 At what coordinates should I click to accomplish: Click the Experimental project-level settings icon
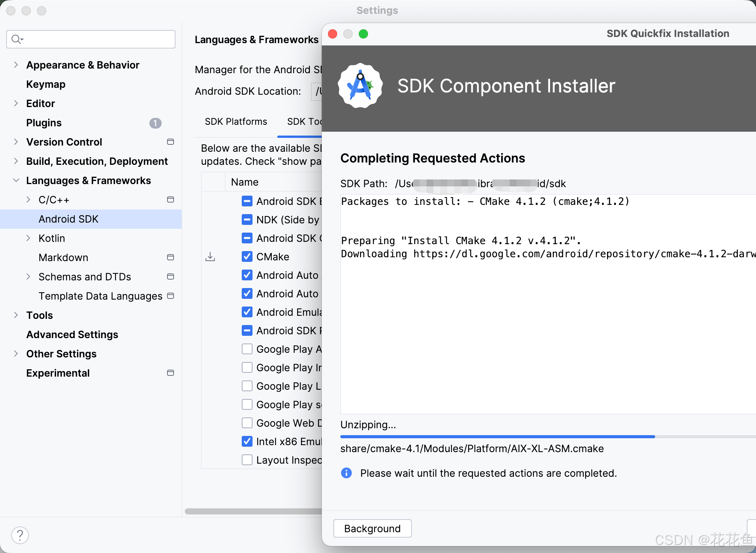171,373
